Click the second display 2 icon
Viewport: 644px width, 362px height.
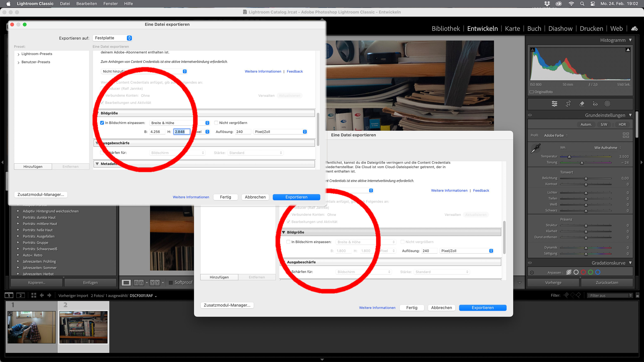(x=21, y=295)
